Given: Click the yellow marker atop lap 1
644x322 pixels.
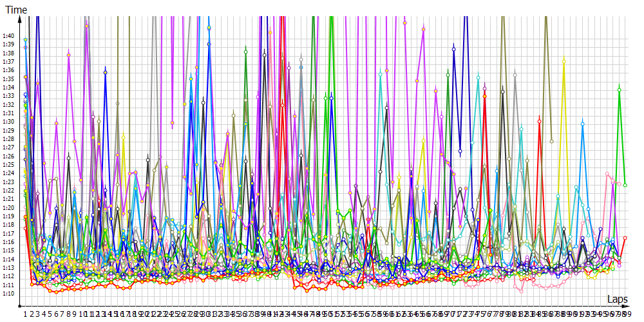Looking at the screenshot, I should tap(25, 40).
